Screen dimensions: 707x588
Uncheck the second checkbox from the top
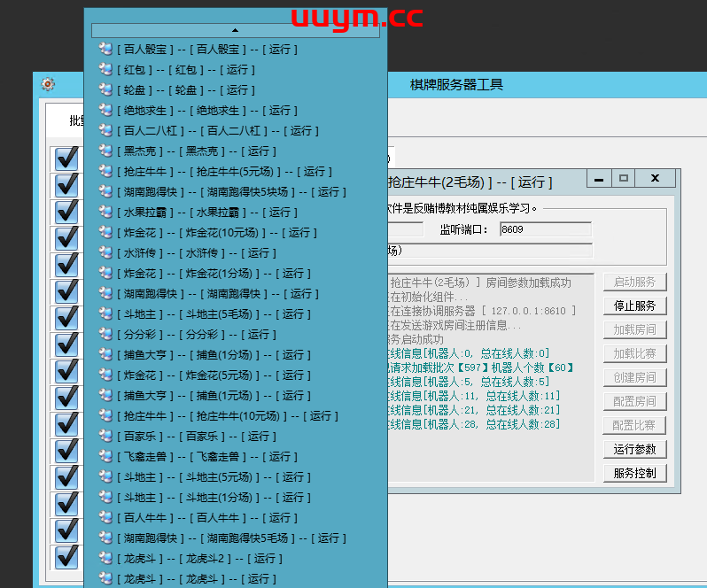coord(67,185)
